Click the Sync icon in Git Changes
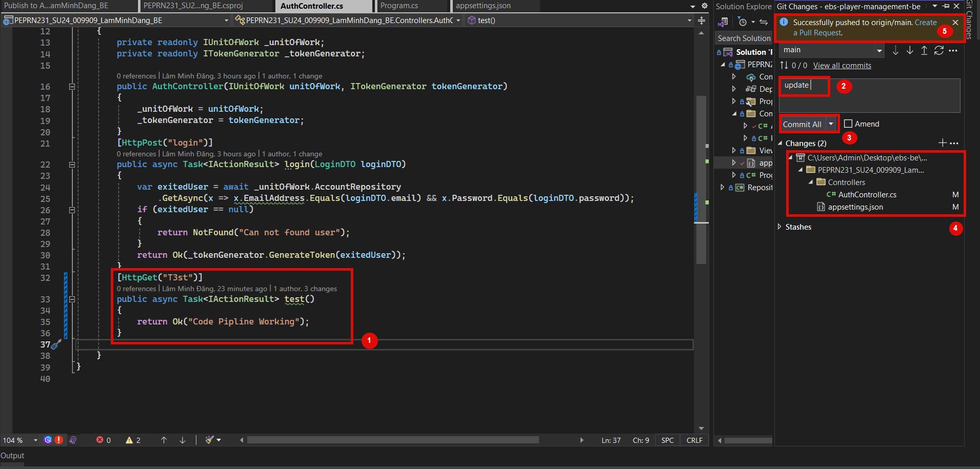Image resolution: width=980 pixels, height=469 pixels. 939,50
